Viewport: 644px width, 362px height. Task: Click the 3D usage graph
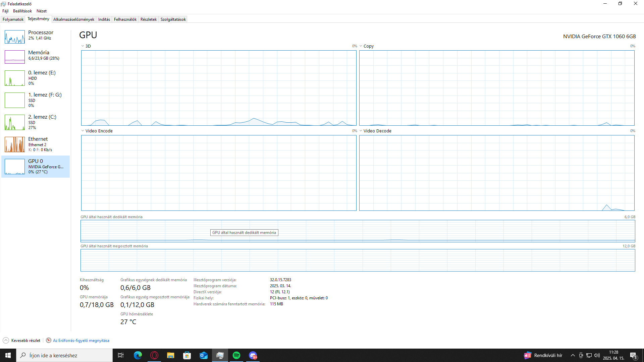(x=219, y=88)
